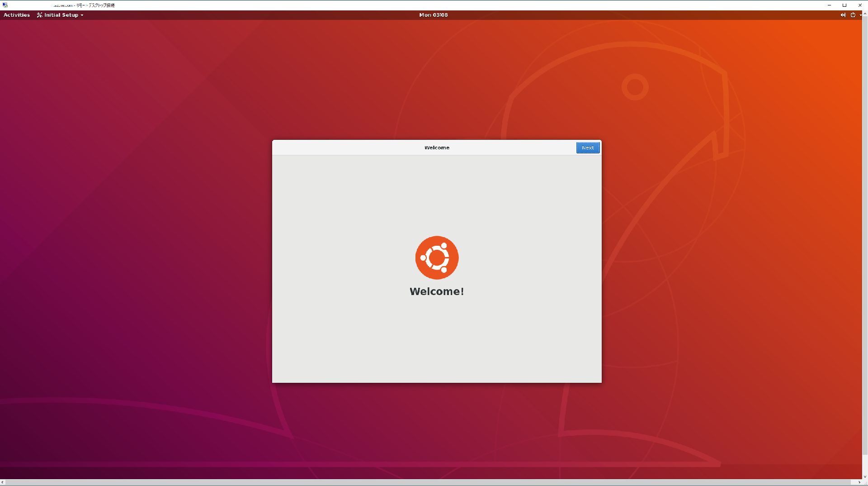
Task: Expand the Initial Setup dropdown arrow
Action: [82, 15]
